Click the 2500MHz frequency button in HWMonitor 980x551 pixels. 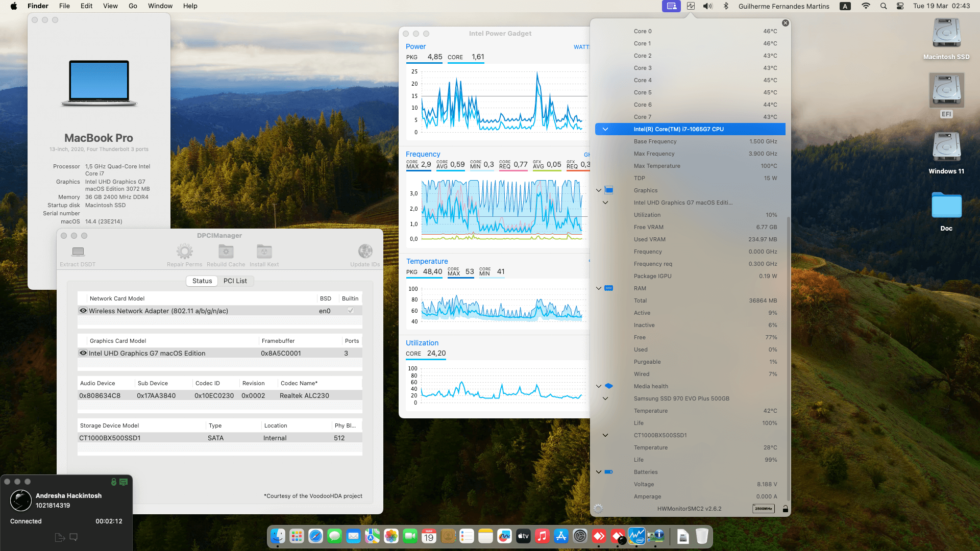point(763,509)
